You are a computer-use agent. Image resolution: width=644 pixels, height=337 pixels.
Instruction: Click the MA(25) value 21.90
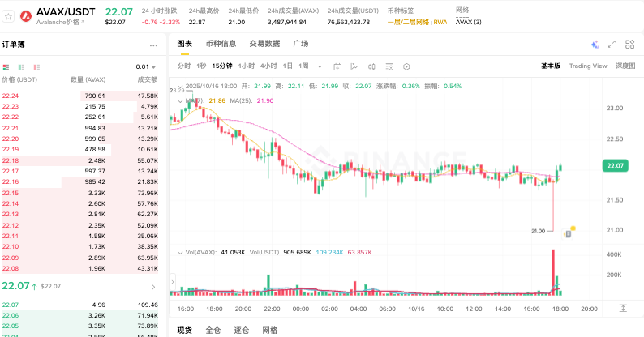coord(265,100)
